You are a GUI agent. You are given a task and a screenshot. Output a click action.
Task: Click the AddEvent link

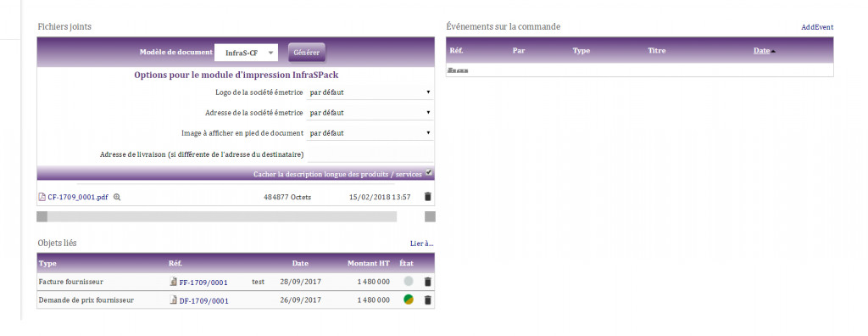point(817,27)
